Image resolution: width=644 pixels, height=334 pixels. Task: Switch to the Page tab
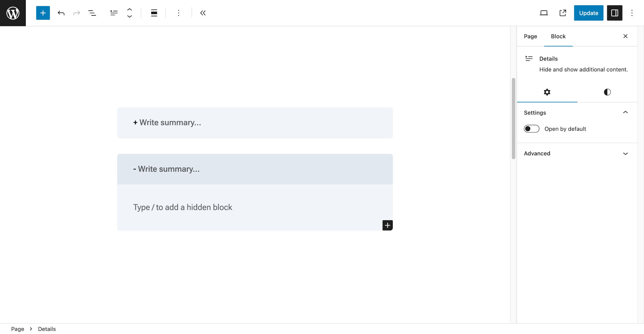[530, 36]
